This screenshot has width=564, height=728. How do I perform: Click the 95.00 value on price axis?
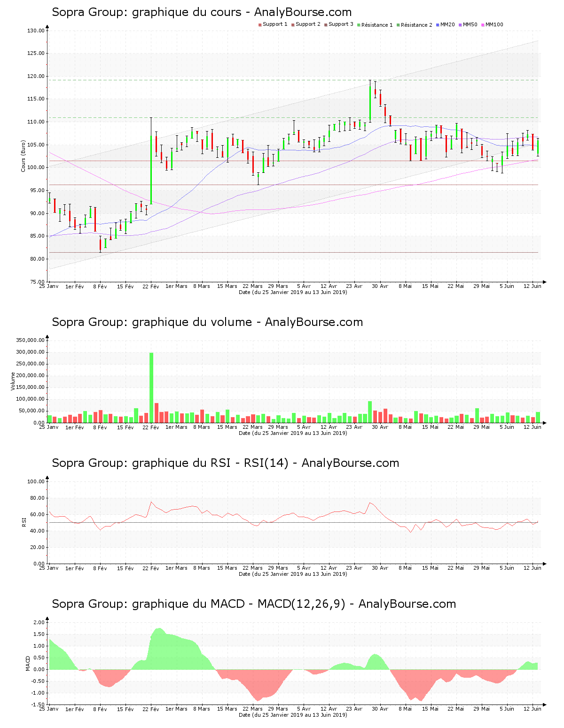pos(37,190)
